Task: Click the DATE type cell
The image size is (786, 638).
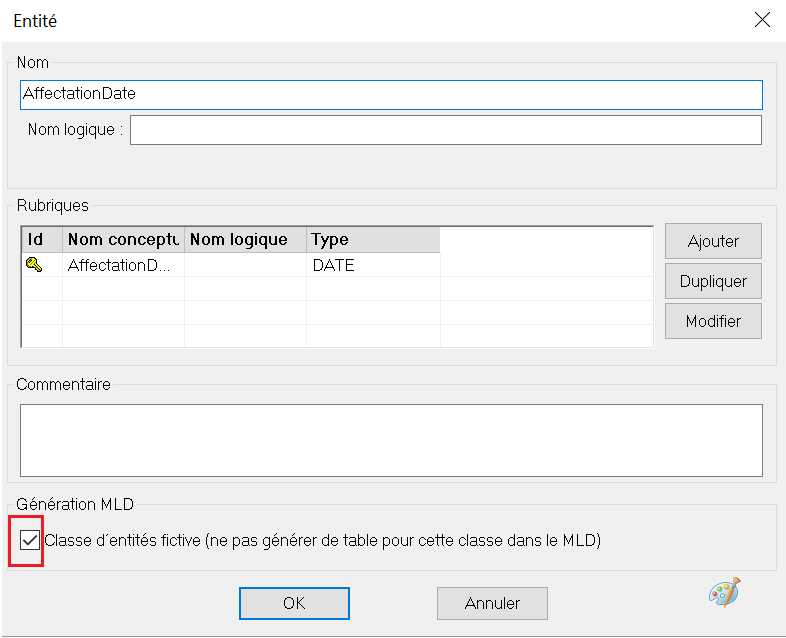Action: 373,265
